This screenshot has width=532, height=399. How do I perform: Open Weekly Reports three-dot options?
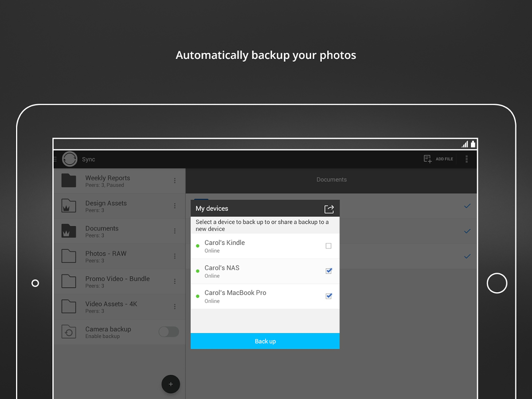point(175,180)
